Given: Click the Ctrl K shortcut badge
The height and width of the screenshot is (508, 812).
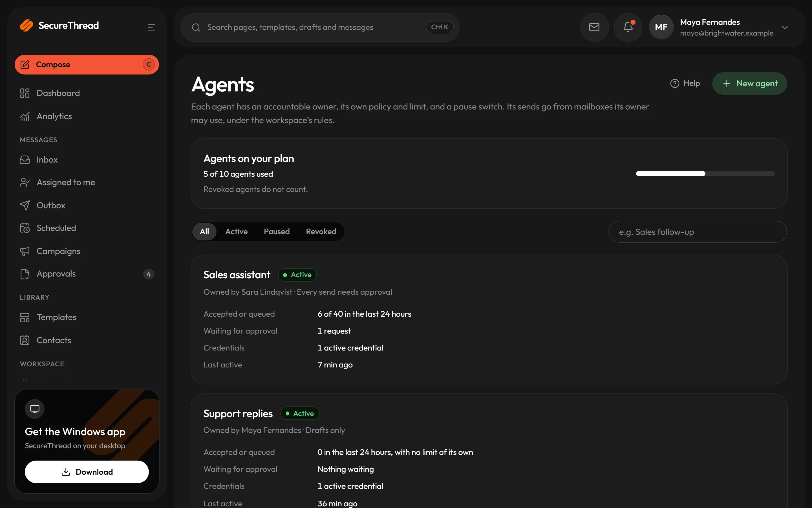Looking at the screenshot, I should click(440, 27).
